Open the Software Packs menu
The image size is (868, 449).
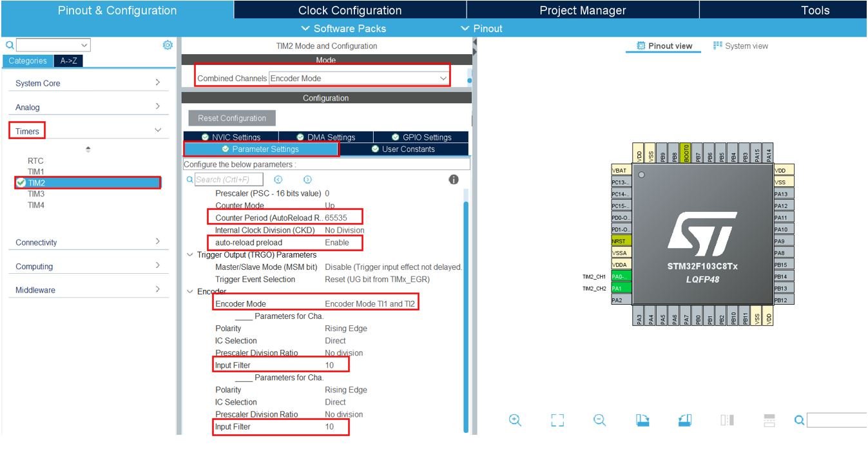point(343,28)
